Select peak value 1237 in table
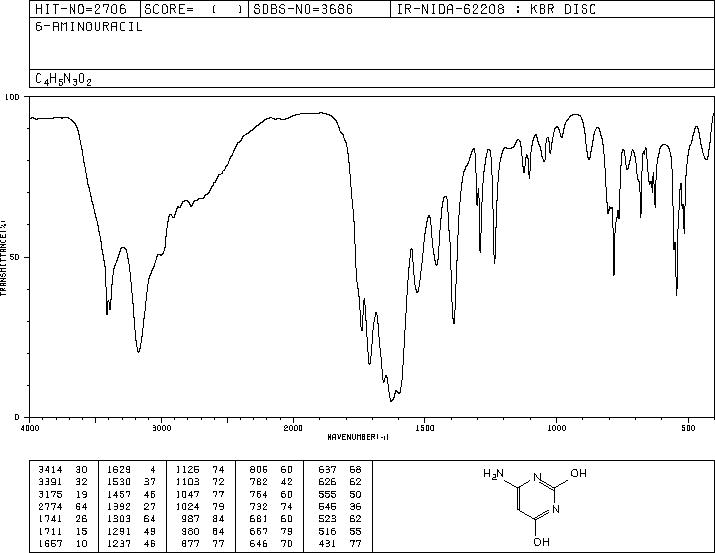715x553 pixels. [119, 544]
